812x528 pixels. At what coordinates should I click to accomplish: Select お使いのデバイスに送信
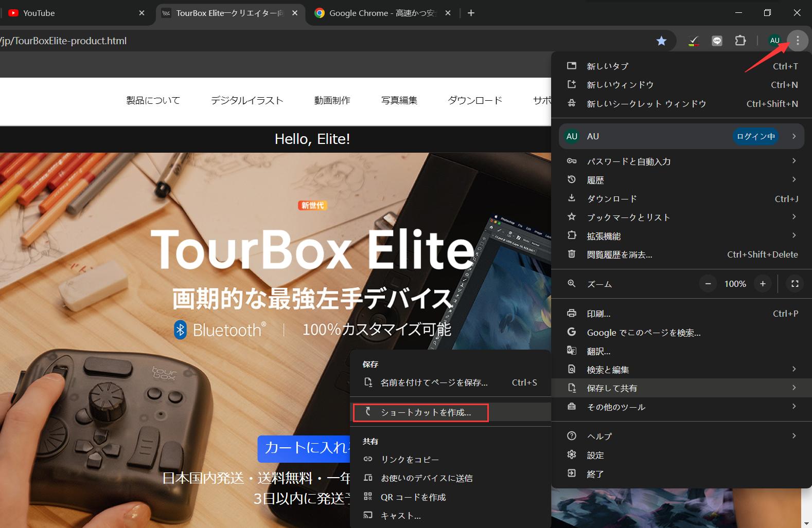click(450, 478)
